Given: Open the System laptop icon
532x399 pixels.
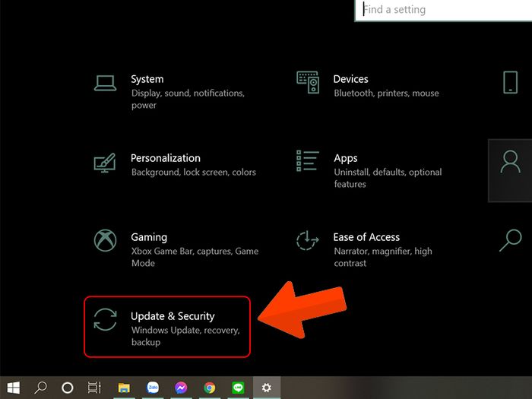Looking at the screenshot, I should (105, 83).
